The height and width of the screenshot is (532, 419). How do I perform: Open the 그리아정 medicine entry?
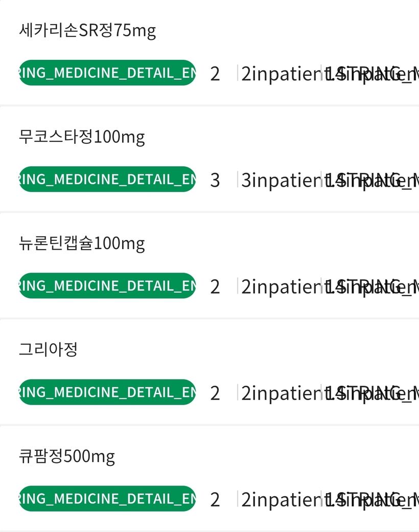pos(48,350)
